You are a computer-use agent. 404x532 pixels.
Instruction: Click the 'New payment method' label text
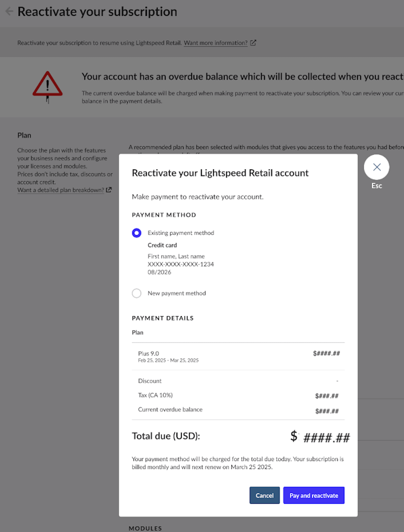[177, 293]
